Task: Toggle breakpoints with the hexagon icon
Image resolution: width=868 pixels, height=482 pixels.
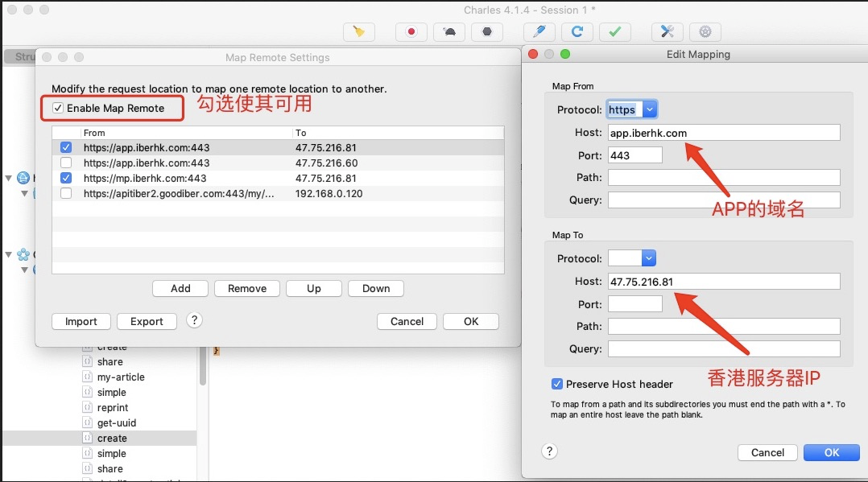Action: coord(486,31)
